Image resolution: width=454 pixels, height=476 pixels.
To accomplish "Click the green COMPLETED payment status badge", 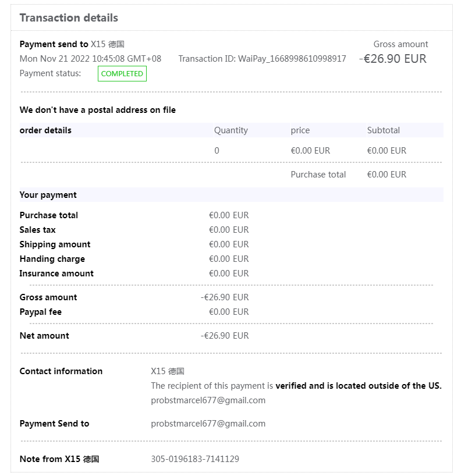I will coord(122,74).
